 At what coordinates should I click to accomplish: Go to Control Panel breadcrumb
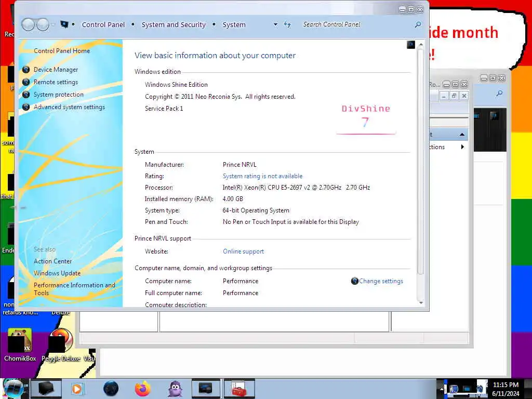[x=103, y=24]
